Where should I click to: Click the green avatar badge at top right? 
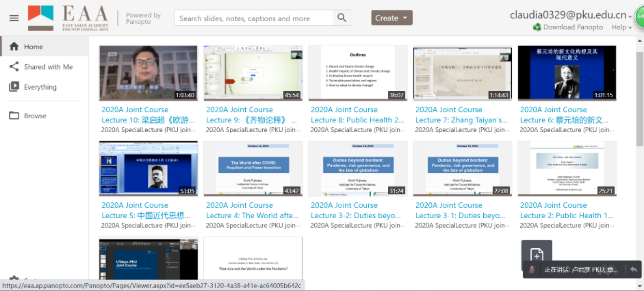640,18
